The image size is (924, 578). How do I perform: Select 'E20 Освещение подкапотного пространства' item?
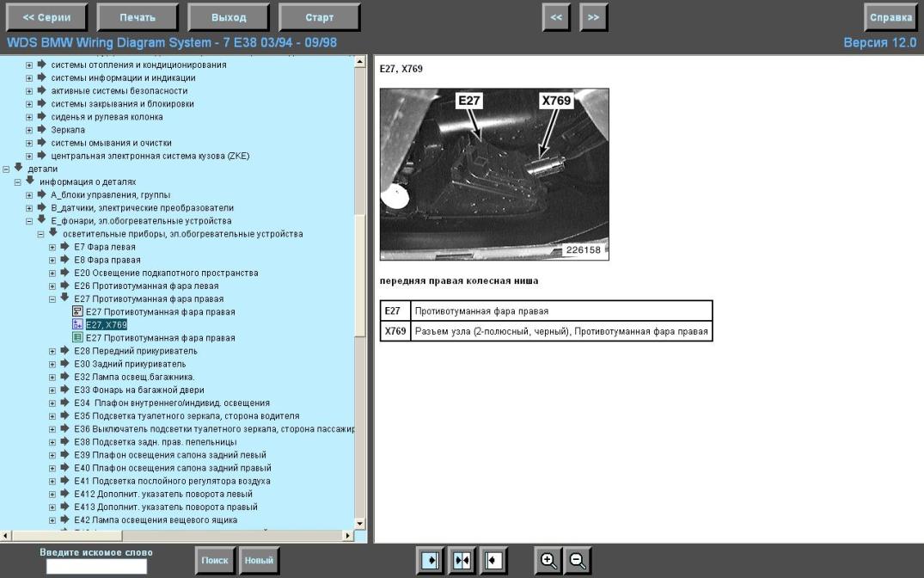click(166, 273)
